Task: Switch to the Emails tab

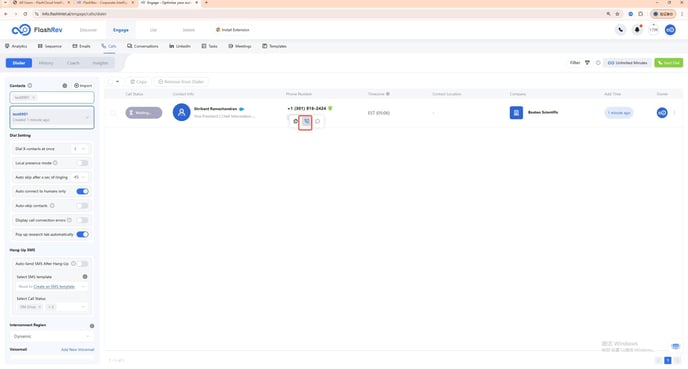Action: coord(82,46)
